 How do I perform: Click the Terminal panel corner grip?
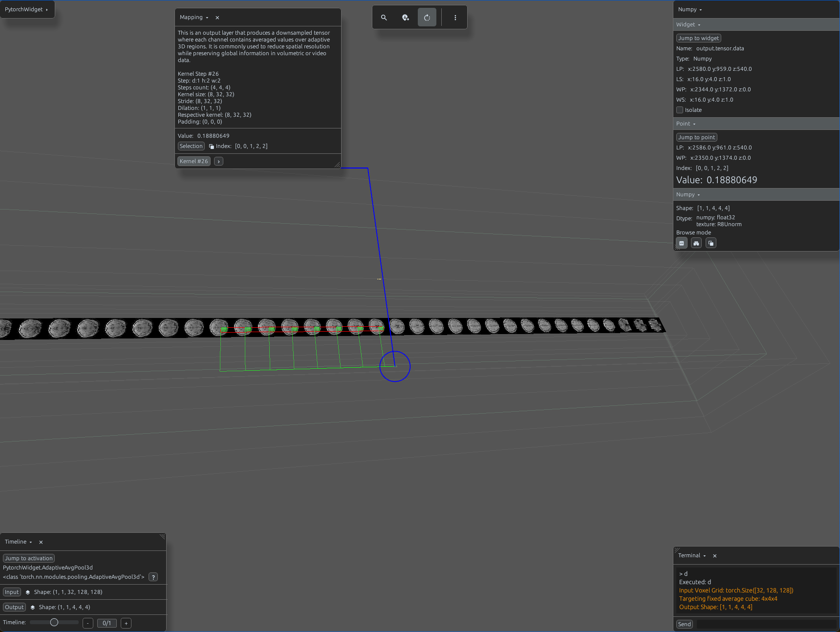(677, 550)
